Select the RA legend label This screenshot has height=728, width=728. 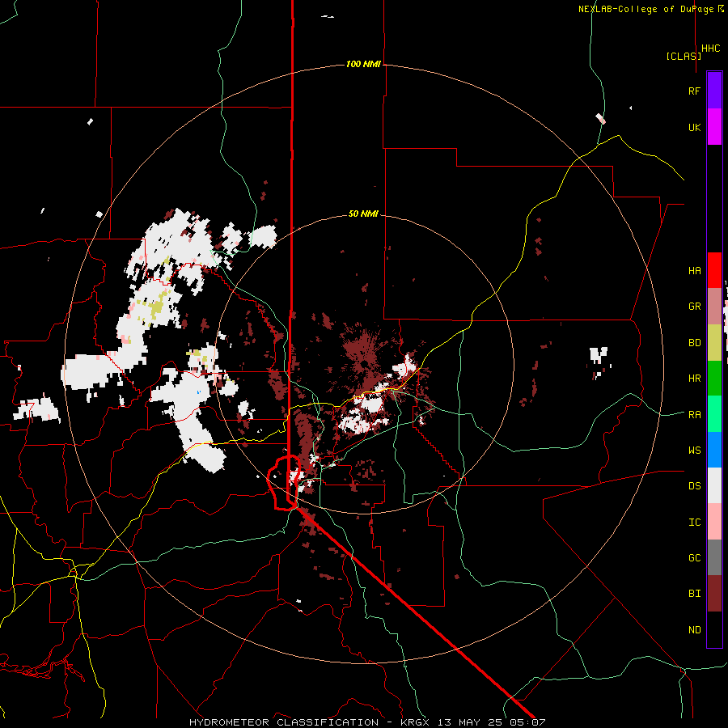(x=694, y=414)
